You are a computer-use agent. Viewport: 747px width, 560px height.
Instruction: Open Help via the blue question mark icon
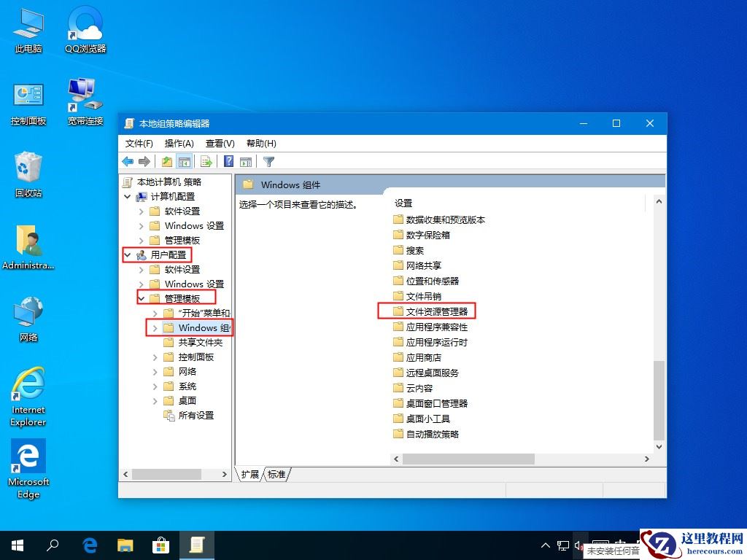tap(228, 161)
